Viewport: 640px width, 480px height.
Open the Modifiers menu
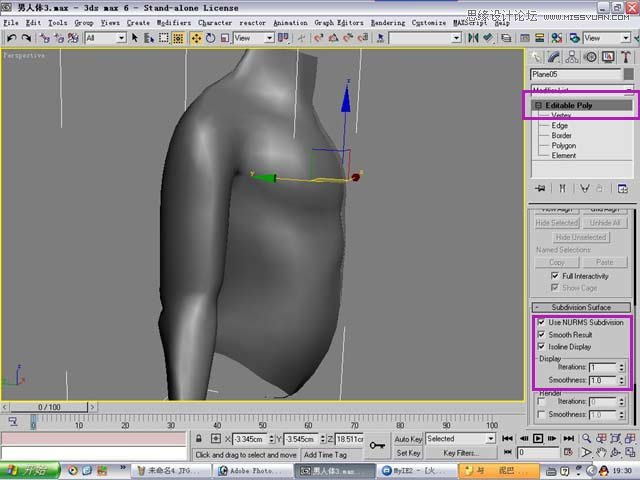[x=174, y=23]
